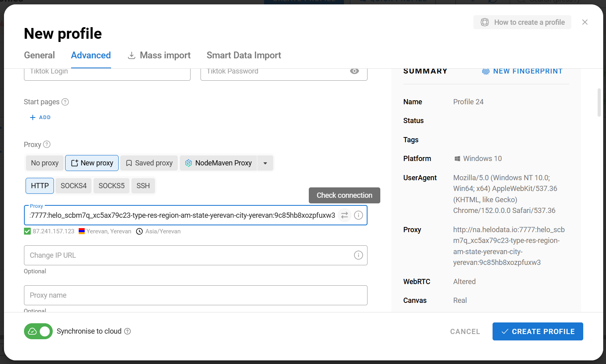This screenshot has height=364, width=606.
Task: Expand the NodeMaven Proxy dropdown arrow
Action: coord(265,163)
